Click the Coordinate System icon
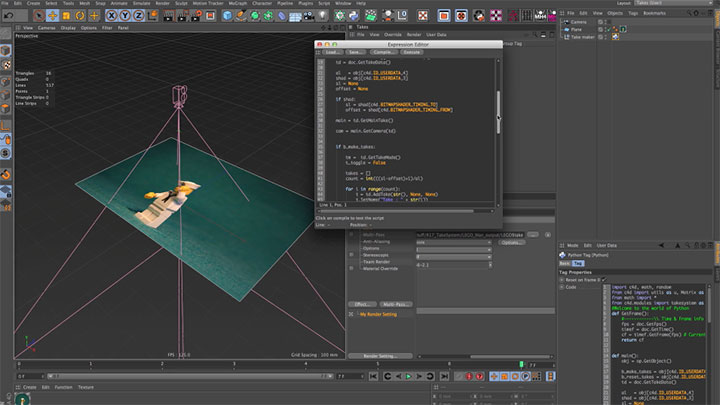The image size is (720, 405). point(152,16)
